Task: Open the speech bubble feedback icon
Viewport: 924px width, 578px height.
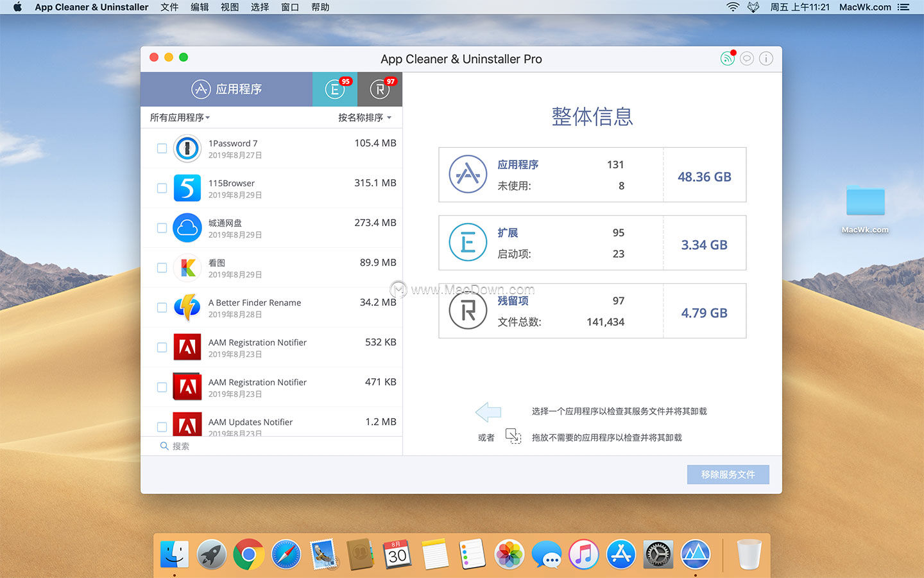Action: coord(747,58)
